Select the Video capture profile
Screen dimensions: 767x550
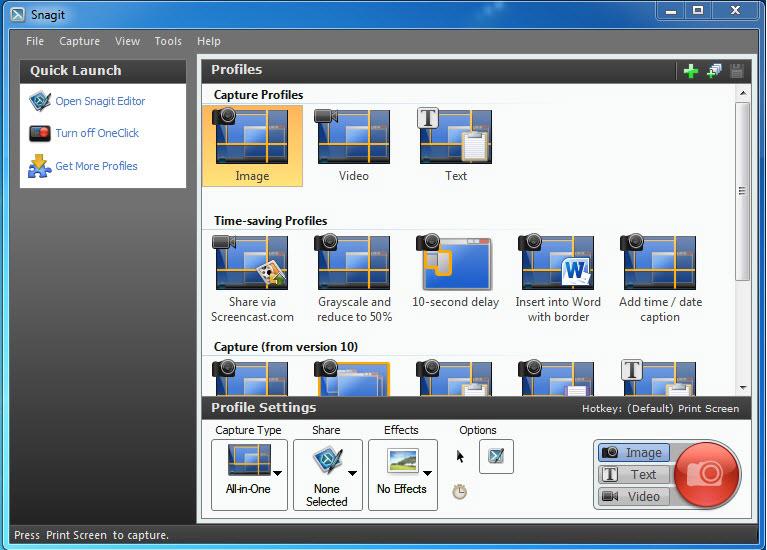pos(354,146)
